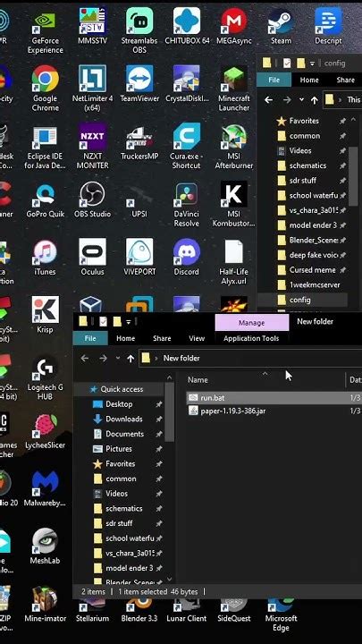Open NetLimiter 4 (x64) icon

[92, 89]
